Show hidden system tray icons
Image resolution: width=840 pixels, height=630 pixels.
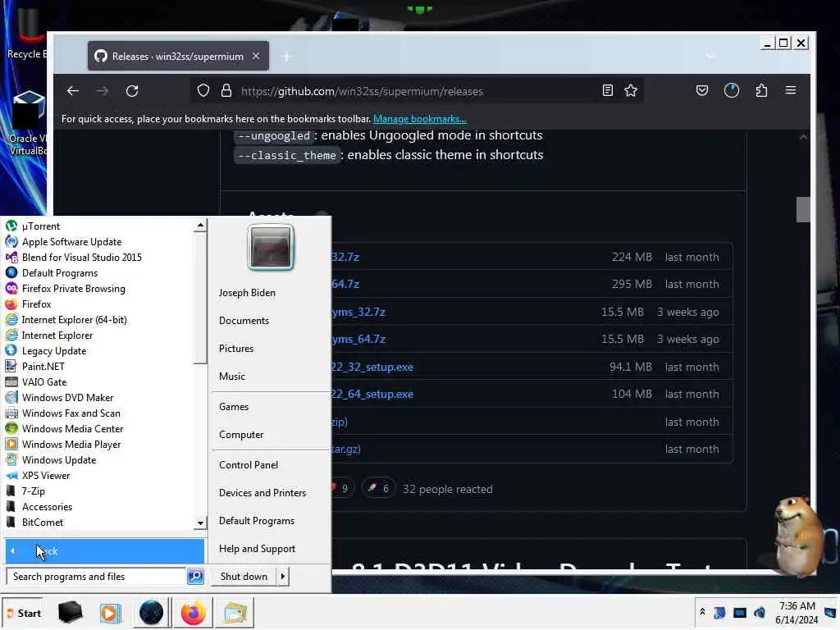pyautogui.click(x=702, y=612)
